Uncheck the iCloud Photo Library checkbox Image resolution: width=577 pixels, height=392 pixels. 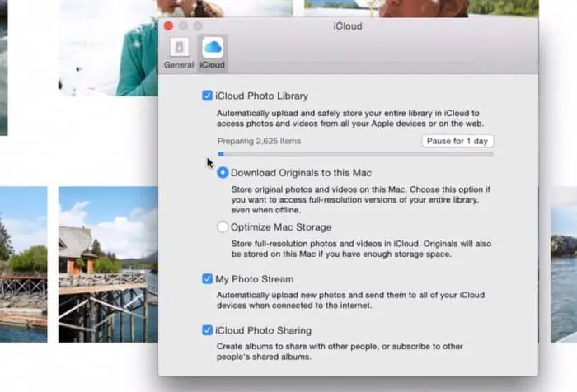pos(207,96)
